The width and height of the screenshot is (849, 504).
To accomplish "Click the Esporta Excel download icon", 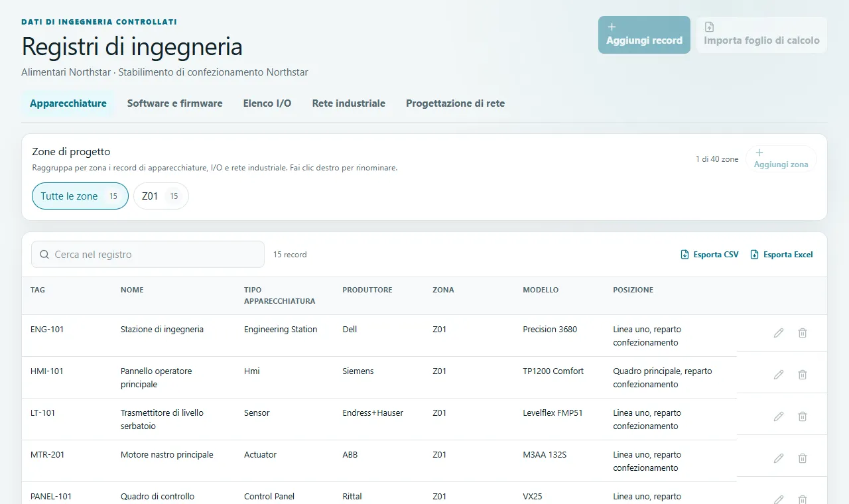I will (x=755, y=255).
